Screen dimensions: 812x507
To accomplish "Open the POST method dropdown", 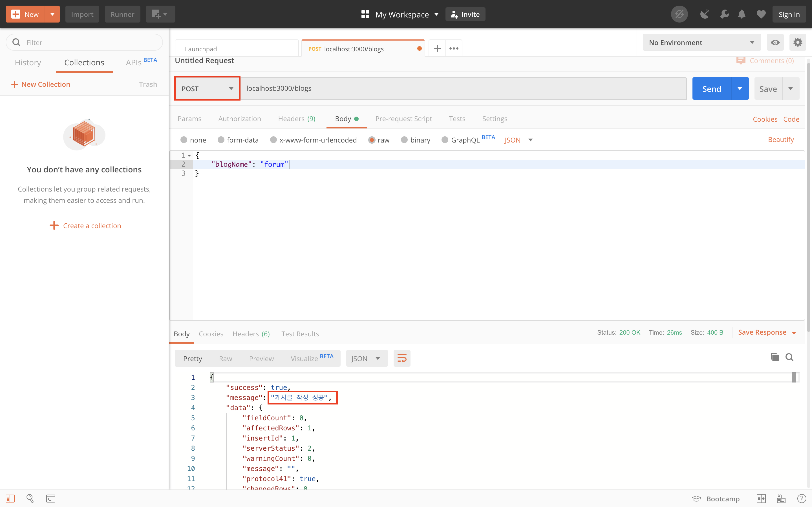I will point(207,88).
